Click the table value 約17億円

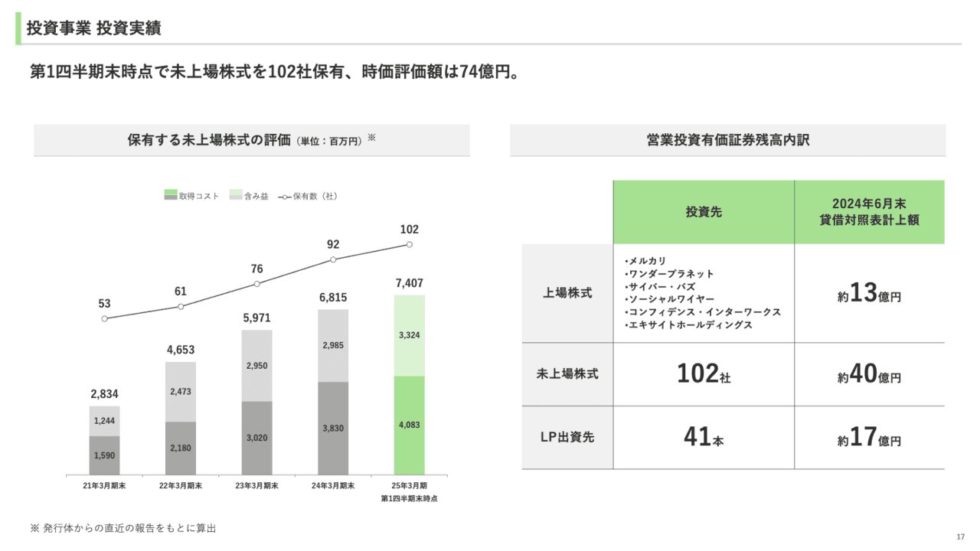(x=869, y=439)
